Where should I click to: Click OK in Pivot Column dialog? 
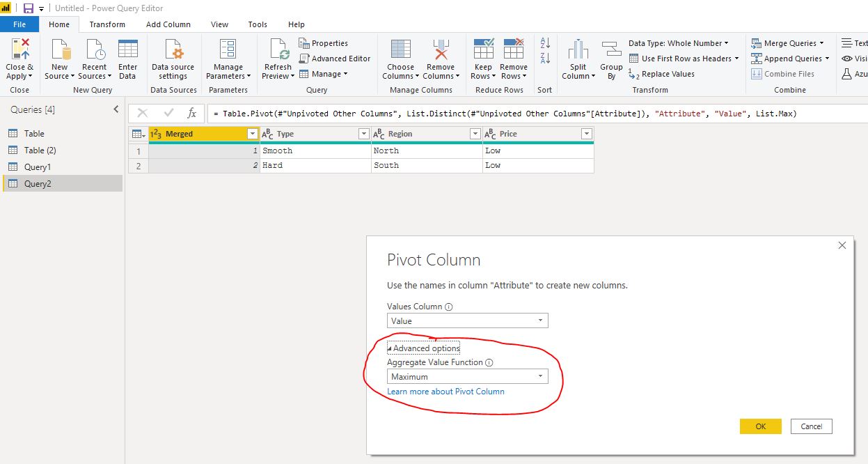point(761,426)
